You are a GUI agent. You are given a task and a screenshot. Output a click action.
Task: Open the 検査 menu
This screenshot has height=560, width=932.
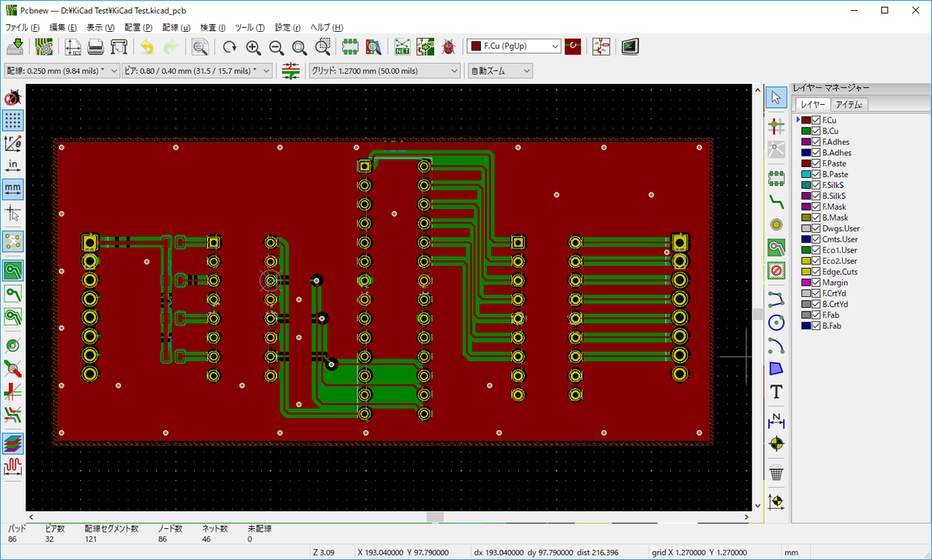click(214, 27)
